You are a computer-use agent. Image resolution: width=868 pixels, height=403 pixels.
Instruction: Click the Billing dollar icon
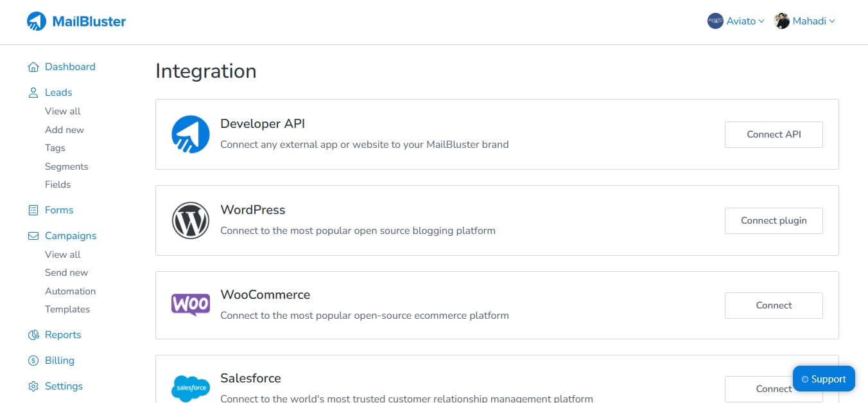[x=33, y=360]
